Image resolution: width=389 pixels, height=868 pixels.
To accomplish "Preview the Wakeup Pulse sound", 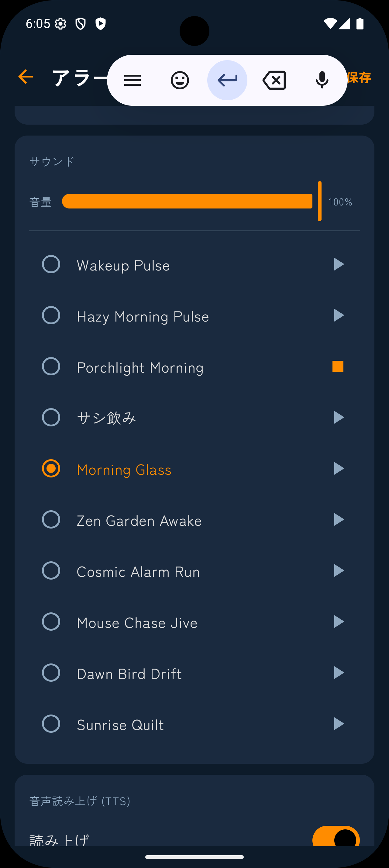I will tap(339, 264).
